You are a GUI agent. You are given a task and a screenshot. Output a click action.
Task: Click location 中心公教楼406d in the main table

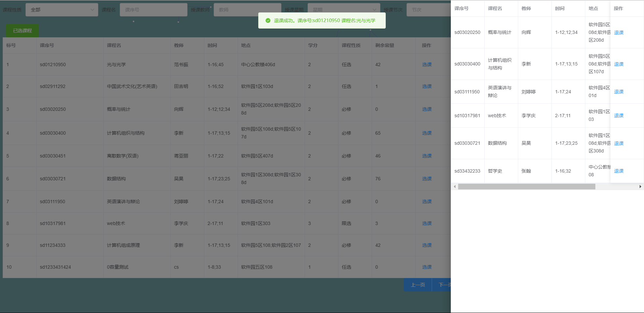pos(258,64)
